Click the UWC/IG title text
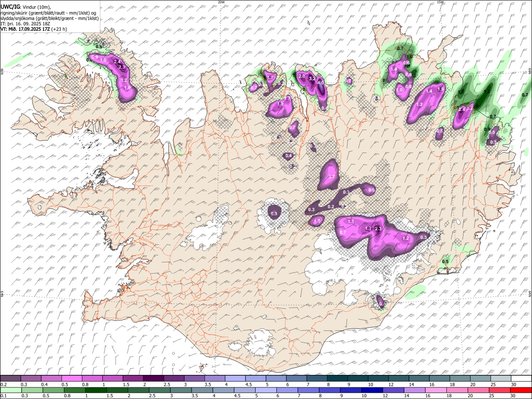The image size is (532, 399). [x=10, y=7]
